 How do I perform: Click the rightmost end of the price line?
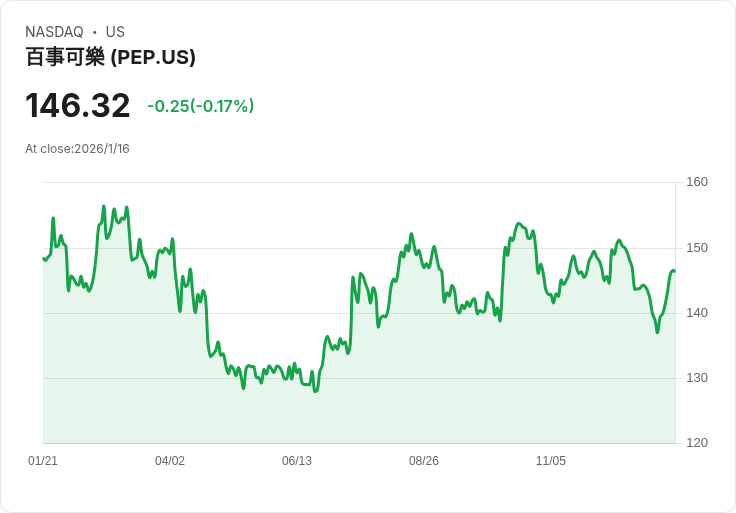coord(674,271)
